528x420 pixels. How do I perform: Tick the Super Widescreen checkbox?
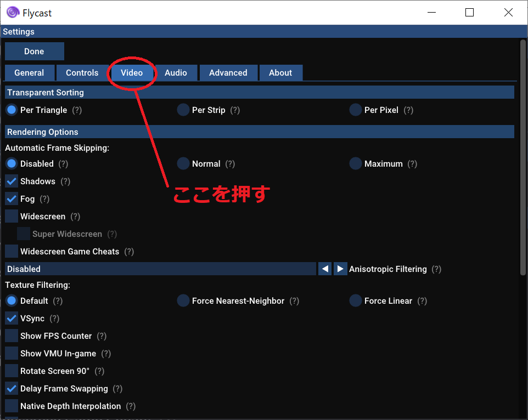(x=24, y=234)
